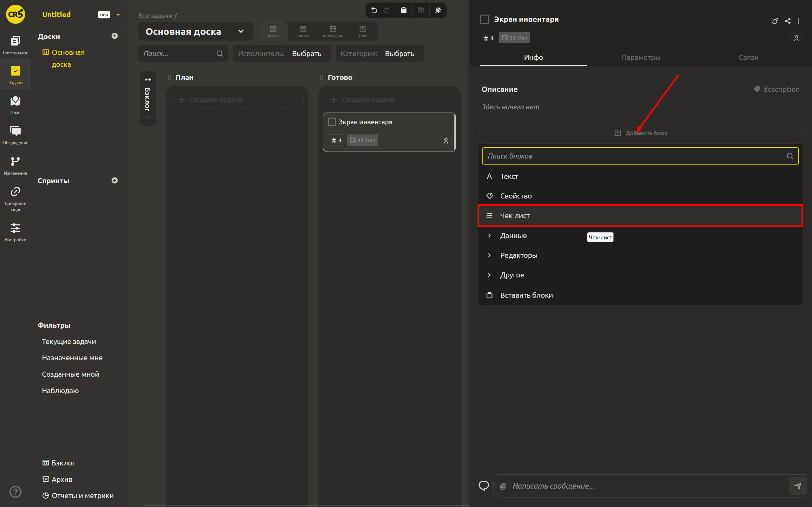Click the attachment paperclip in message box
The width and height of the screenshot is (812, 507).
503,486
